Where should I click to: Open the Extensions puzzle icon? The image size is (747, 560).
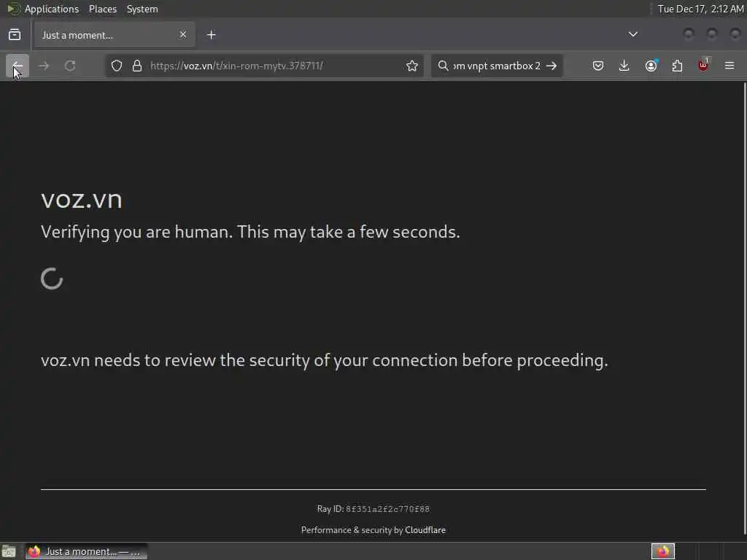(677, 66)
